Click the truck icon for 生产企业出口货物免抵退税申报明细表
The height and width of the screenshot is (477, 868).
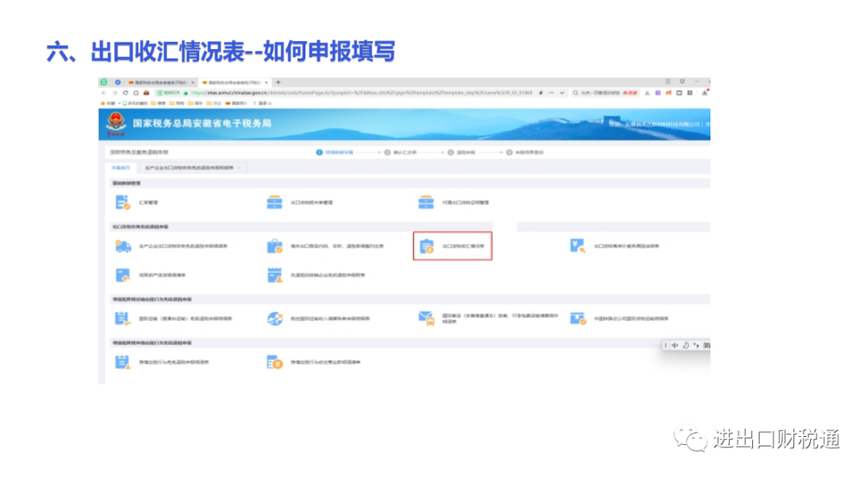(x=123, y=247)
